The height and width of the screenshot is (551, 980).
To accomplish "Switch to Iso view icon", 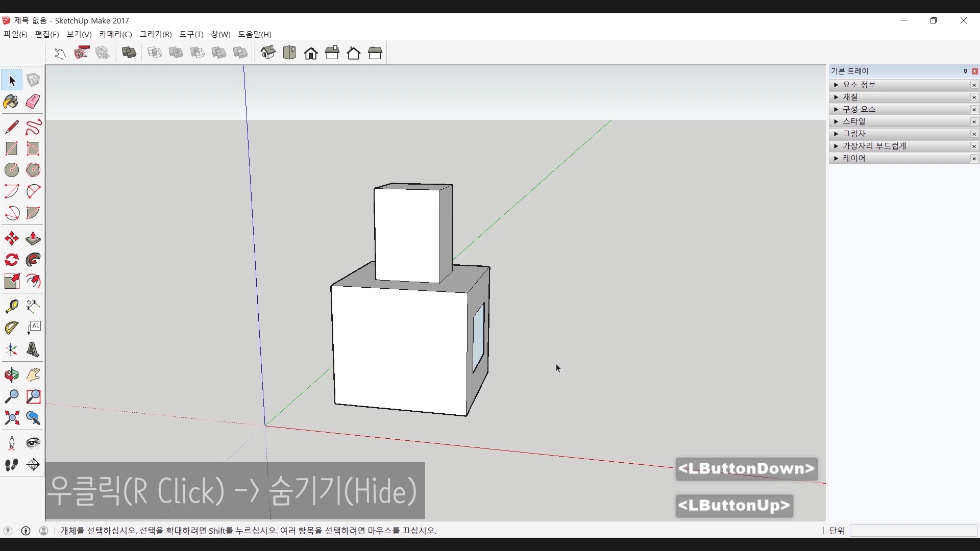I will click(x=268, y=53).
